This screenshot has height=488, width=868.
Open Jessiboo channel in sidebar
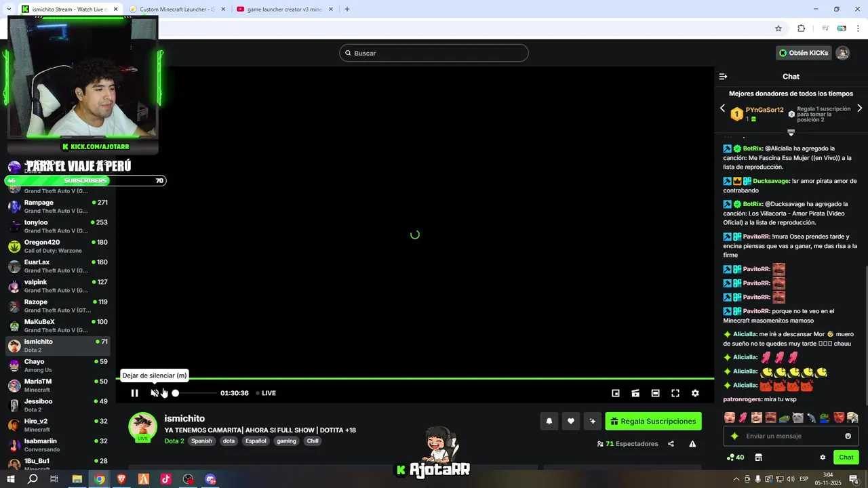[58, 405]
